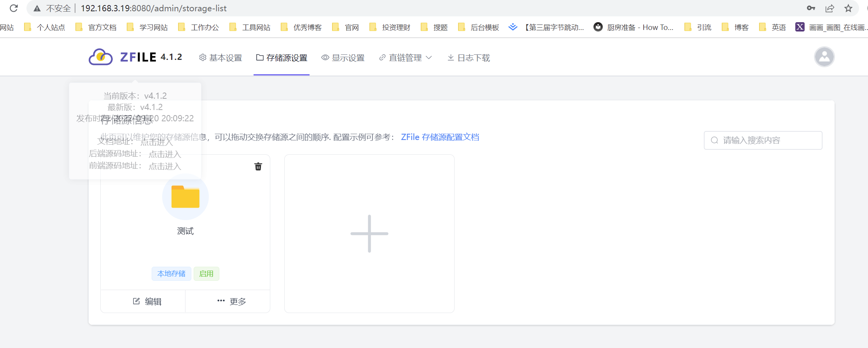Open the 第三届字节跳动 bookmark
The width and height of the screenshot is (868, 348).
547,27
